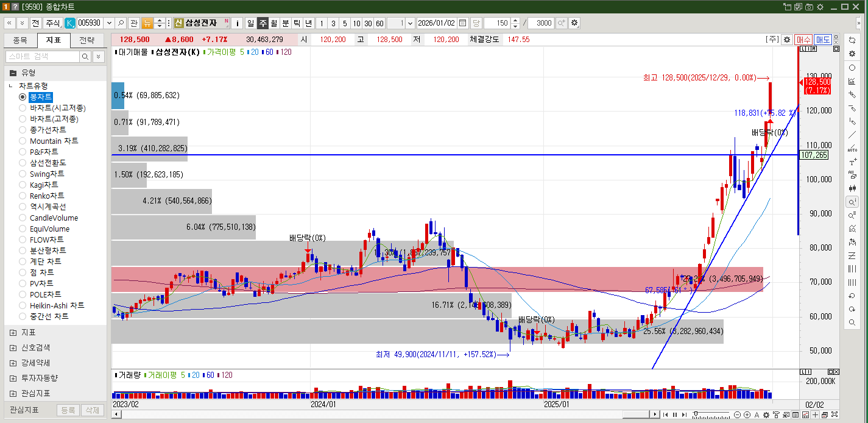
Task: Click the orange 뉴 news button
Action: pos(147,23)
